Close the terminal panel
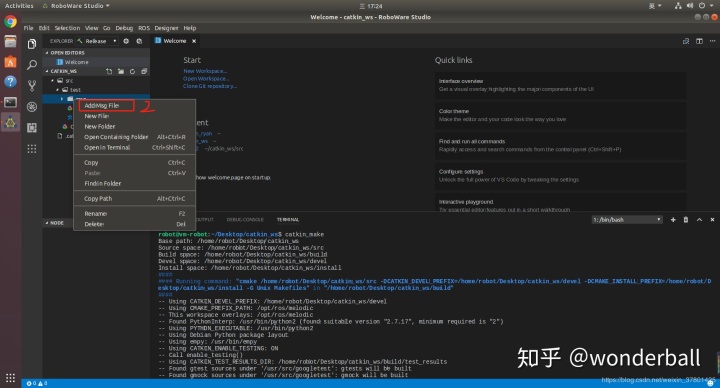This screenshot has height=388, width=720. (x=712, y=219)
